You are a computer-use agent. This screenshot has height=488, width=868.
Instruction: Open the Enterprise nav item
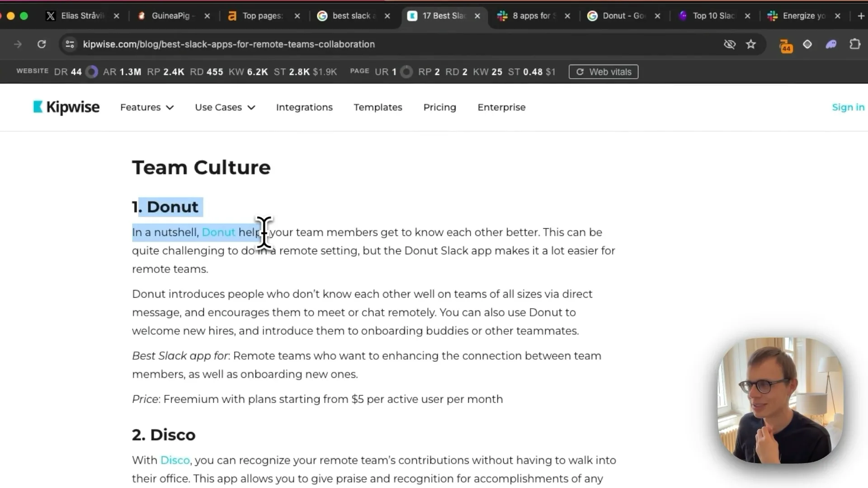pyautogui.click(x=501, y=108)
